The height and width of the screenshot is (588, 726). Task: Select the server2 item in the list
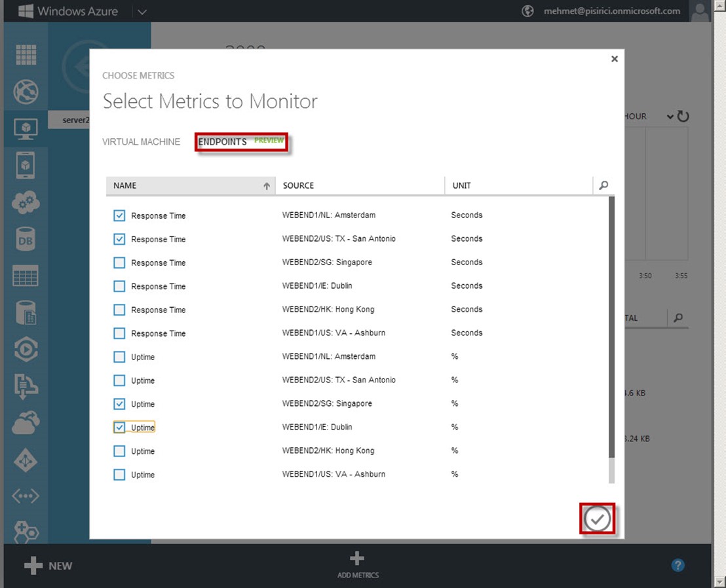click(x=69, y=120)
